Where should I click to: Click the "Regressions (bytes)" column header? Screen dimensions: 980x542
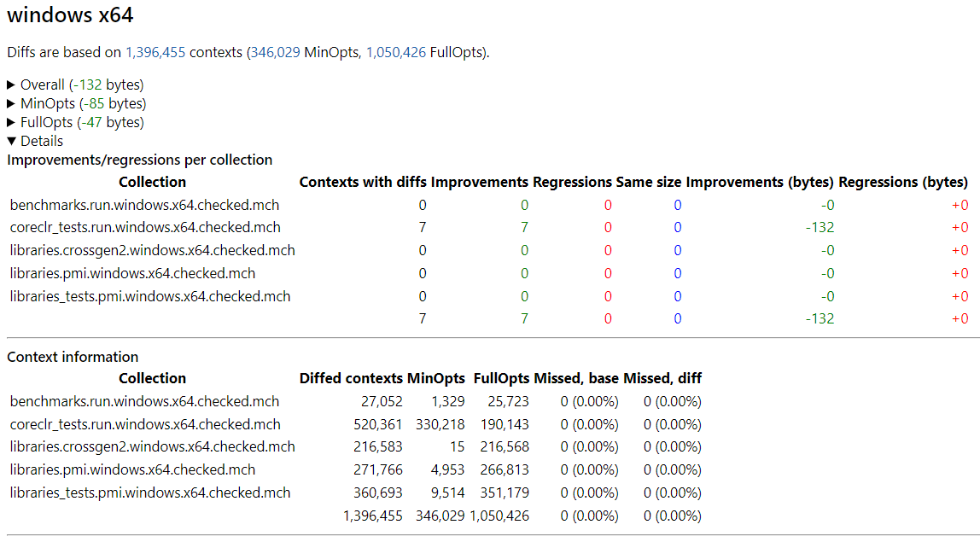[x=903, y=182]
